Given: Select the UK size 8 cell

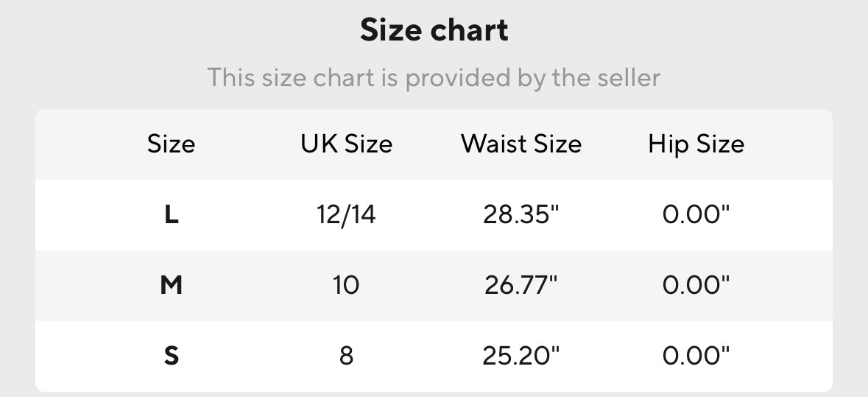Looking at the screenshot, I should (346, 356).
